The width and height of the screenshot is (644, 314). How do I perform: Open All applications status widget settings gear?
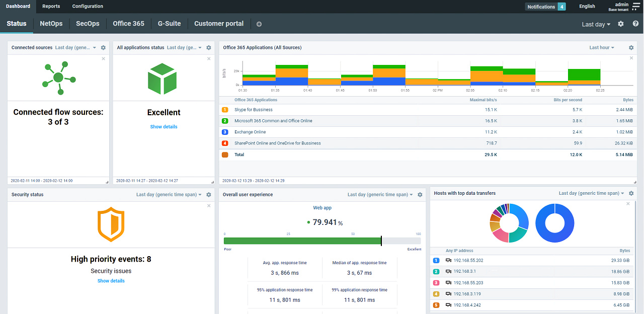(x=208, y=48)
